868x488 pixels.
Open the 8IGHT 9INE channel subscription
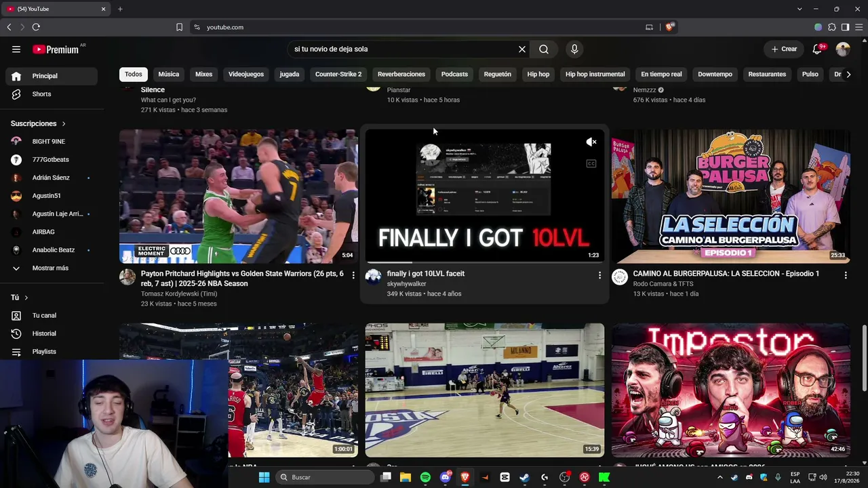(52, 141)
